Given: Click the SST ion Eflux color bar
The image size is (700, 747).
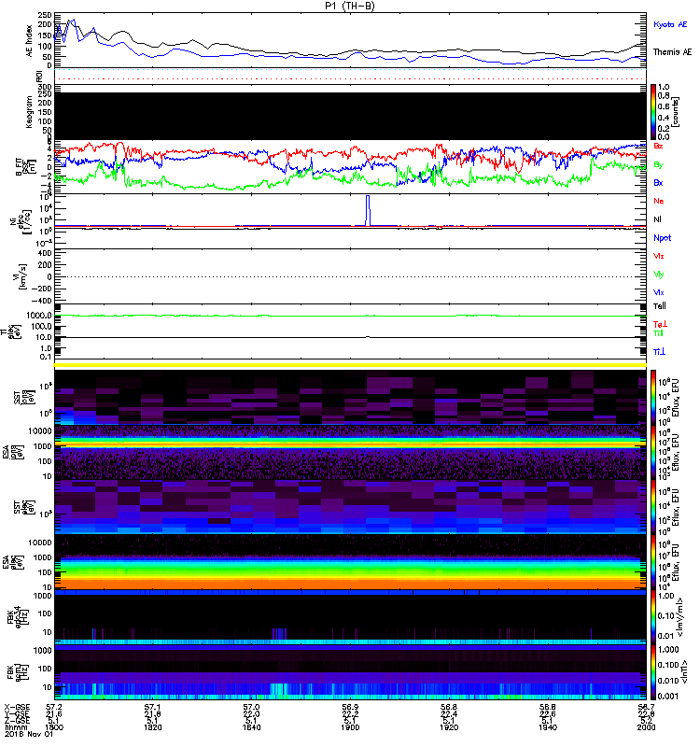Looking at the screenshot, I should click(653, 397).
